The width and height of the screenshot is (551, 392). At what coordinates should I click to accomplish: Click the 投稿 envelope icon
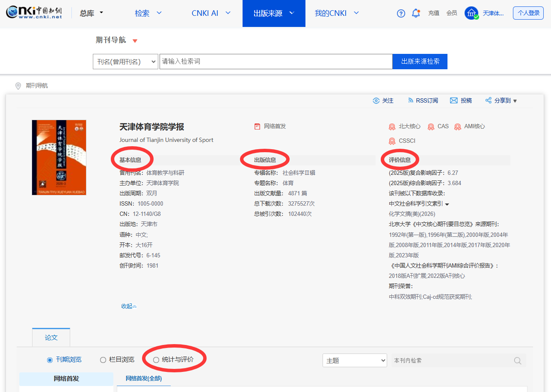point(454,100)
